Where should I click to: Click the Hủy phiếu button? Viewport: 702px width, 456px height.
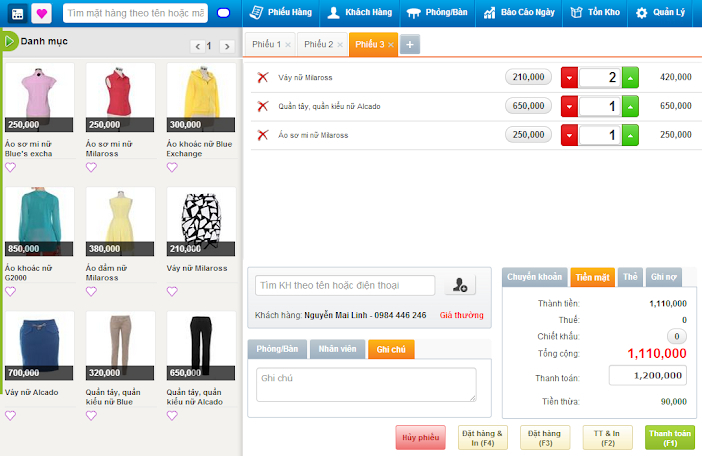(420, 437)
